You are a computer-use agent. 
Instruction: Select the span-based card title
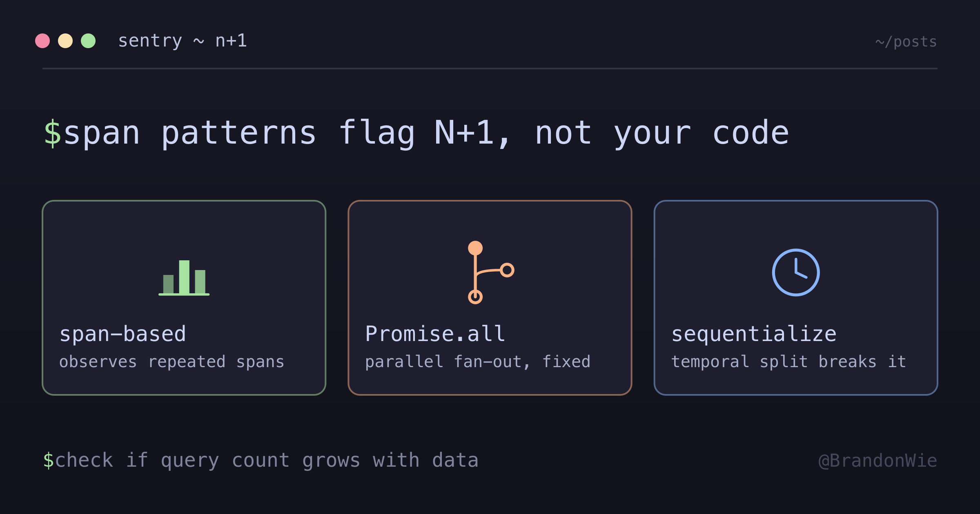[122, 334]
